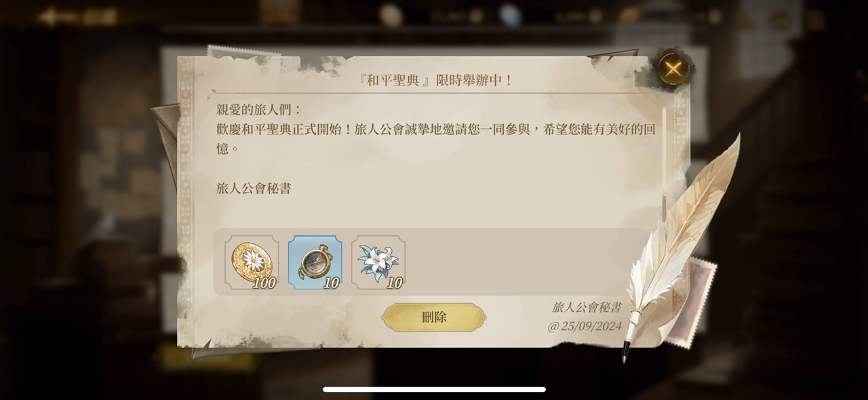Tap the mail title 和平聖典 限時舉辦中
This screenshot has width=868, height=400.
(434, 81)
